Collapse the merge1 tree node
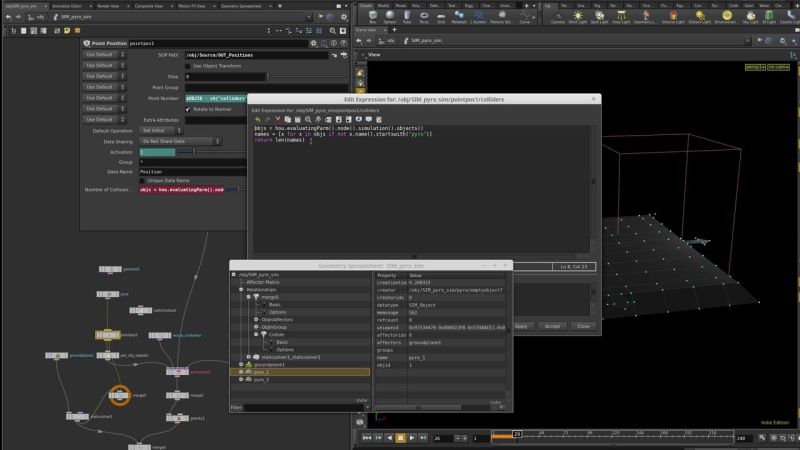 (249, 297)
